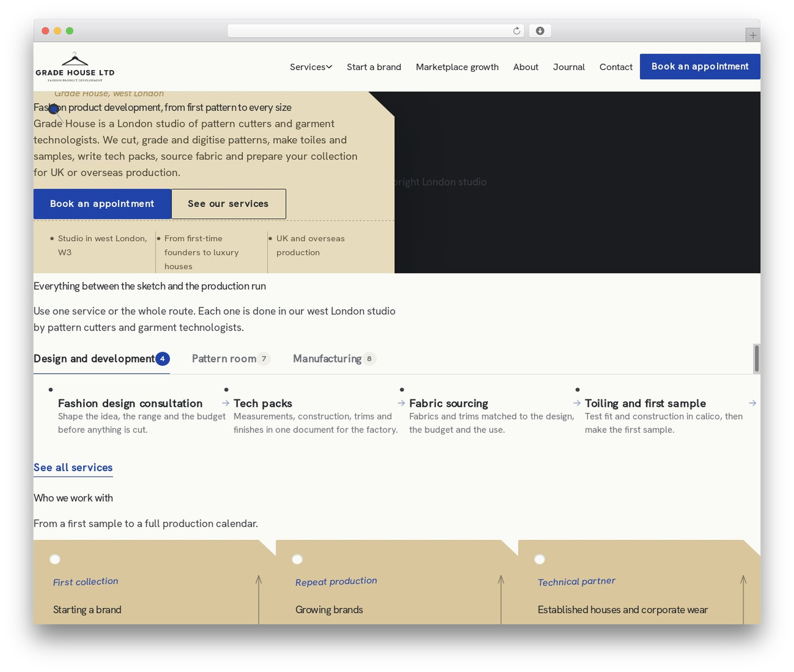
Task: Go to Marketplace growth in the navigation
Action: click(457, 67)
